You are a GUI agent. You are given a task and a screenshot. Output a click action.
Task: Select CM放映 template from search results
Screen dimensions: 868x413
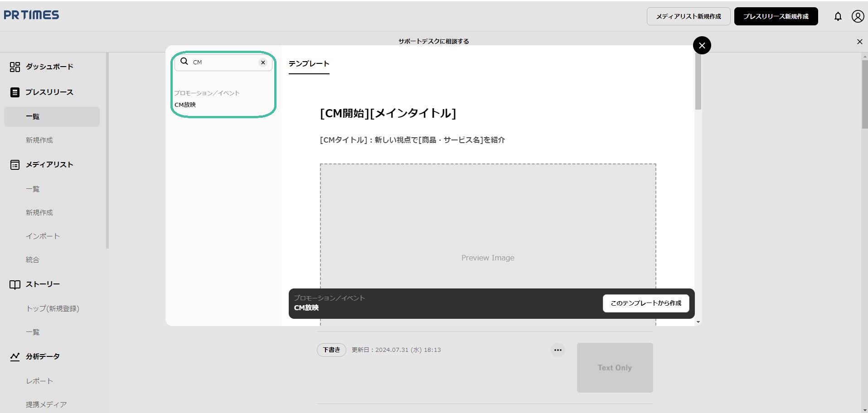(x=185, y=105)
